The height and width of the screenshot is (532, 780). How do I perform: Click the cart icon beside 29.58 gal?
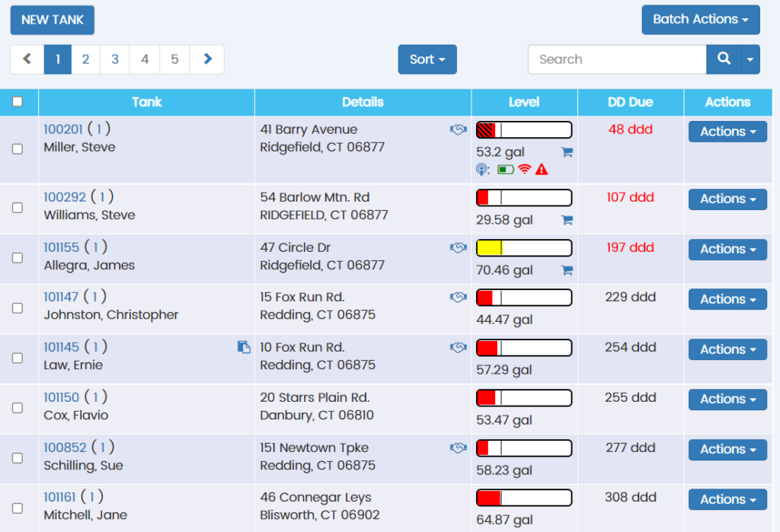coord(567,221)
